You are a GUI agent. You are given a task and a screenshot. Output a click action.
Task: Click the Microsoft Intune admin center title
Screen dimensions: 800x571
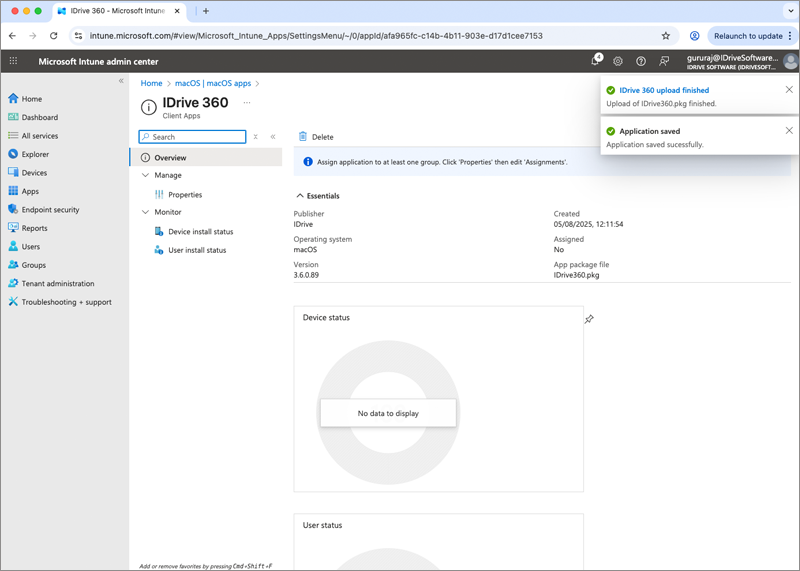tap(98, 61)
